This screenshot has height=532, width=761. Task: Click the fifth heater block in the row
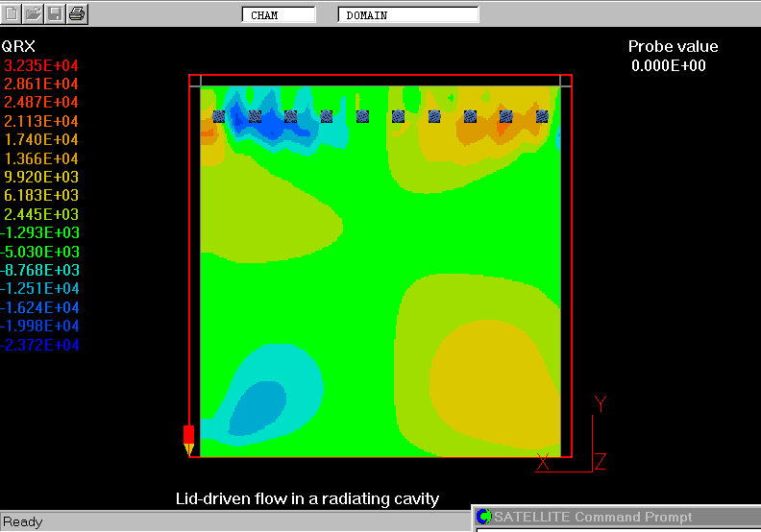[362, 116]
